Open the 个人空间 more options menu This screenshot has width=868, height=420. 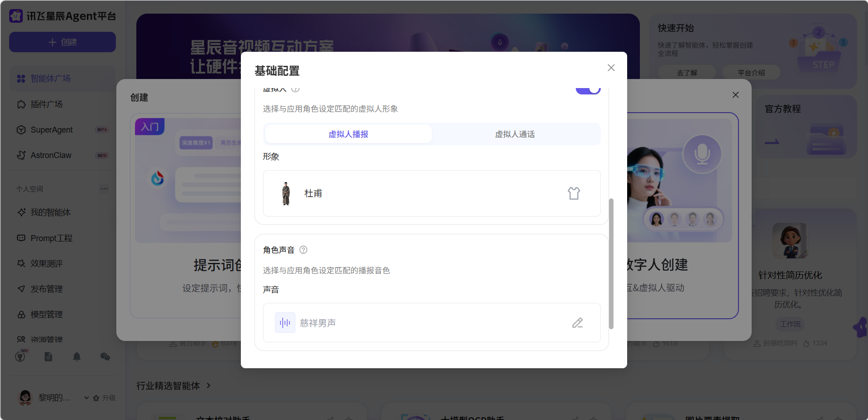(x=104, y=189)
